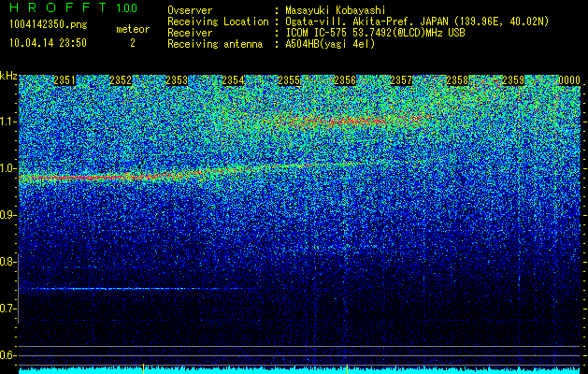Click the HROFFT 1.00 program title
Image resolution: width=588 pixels, height=374 pixels.
click(x=74, y=7)
